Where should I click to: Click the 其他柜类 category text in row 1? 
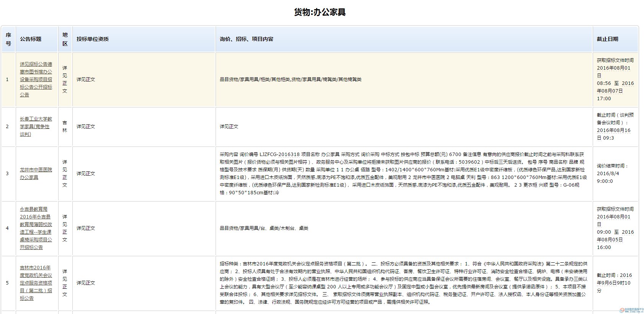pyautogui.click(x=280, y=80)
